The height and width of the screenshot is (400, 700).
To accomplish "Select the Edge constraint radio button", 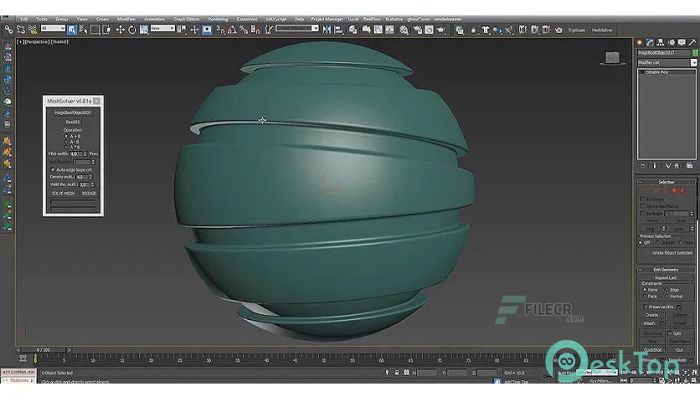I will click(x=667, y=290).
